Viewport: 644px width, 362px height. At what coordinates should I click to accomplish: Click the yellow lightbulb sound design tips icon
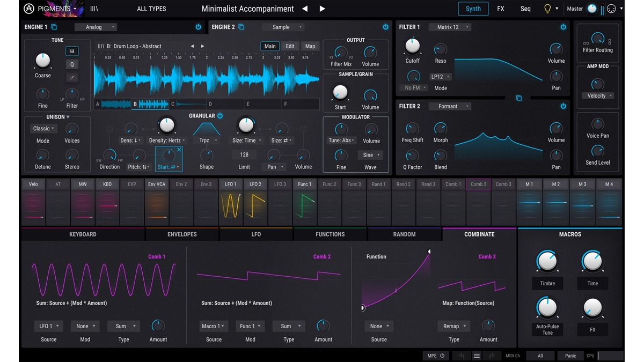[547, 9]
